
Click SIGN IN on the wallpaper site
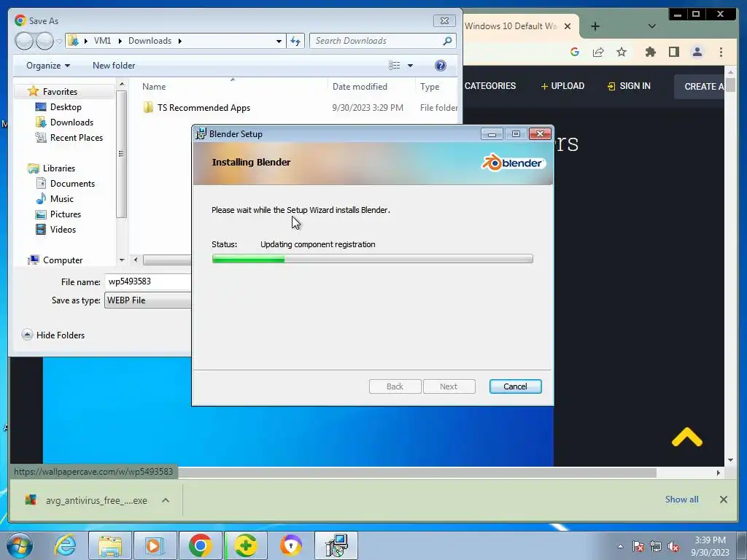[x=629, y=86]
